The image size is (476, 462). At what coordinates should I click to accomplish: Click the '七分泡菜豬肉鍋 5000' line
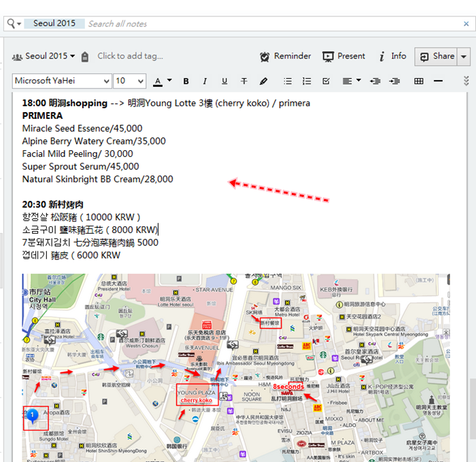click(90, 243)
